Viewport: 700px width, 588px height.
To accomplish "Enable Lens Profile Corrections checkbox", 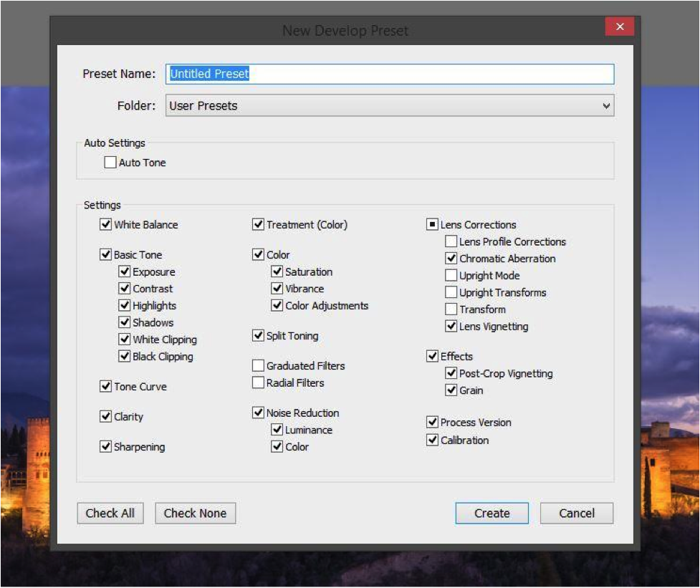I will 451,241.
